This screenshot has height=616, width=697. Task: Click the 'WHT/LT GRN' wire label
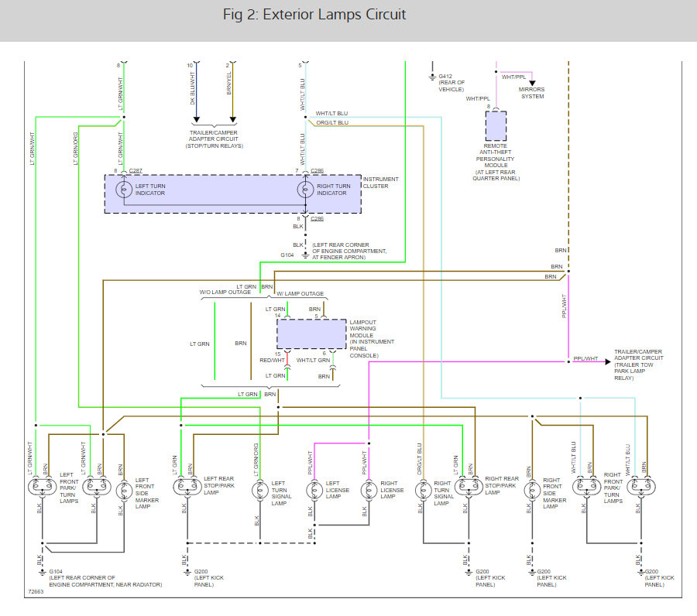(x=314, y=360)
